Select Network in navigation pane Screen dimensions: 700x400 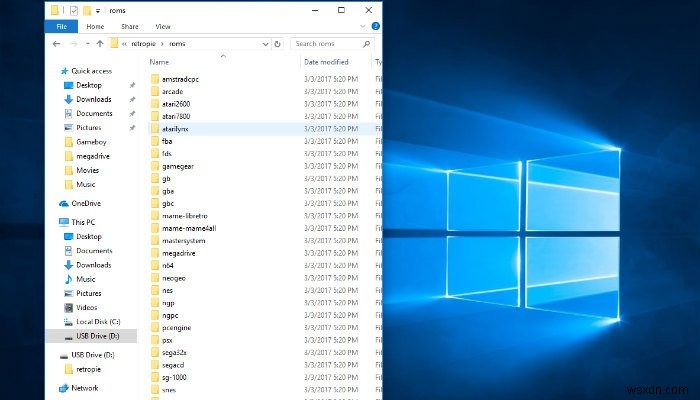click(x=85, y=388)
